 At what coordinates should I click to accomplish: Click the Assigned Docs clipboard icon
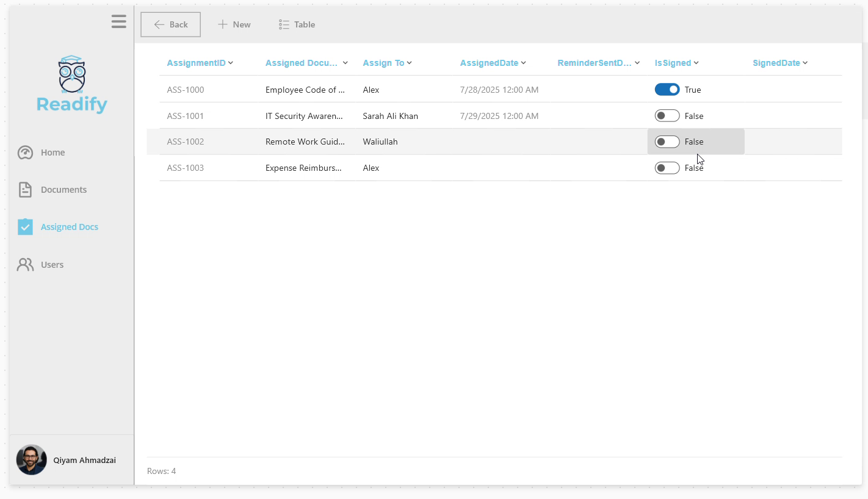click(25, 227)
